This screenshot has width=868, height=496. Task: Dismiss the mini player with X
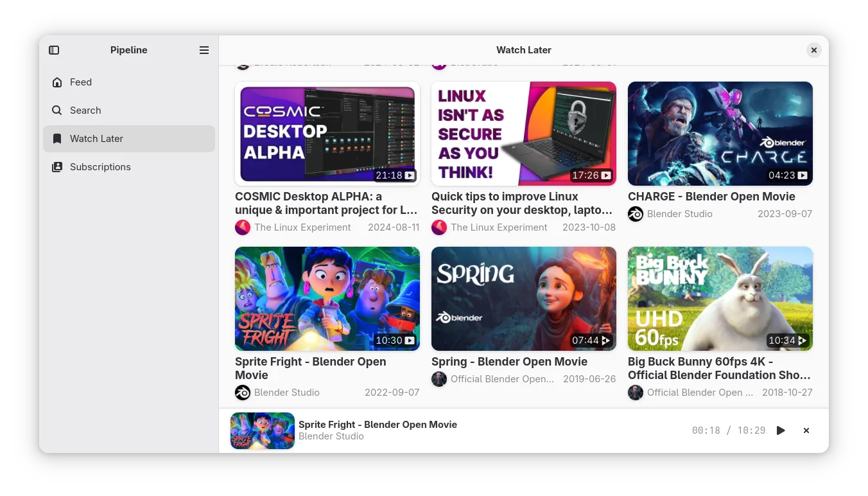coord(806,430)
